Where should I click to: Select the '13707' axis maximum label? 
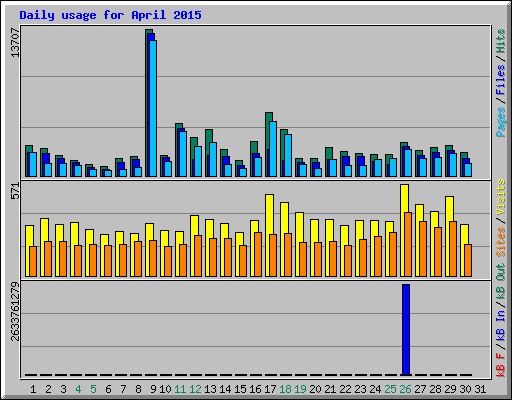[15, 43]
